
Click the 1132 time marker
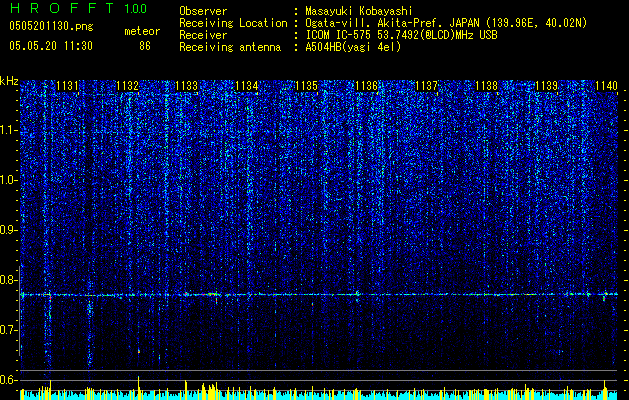click(128, 85)
